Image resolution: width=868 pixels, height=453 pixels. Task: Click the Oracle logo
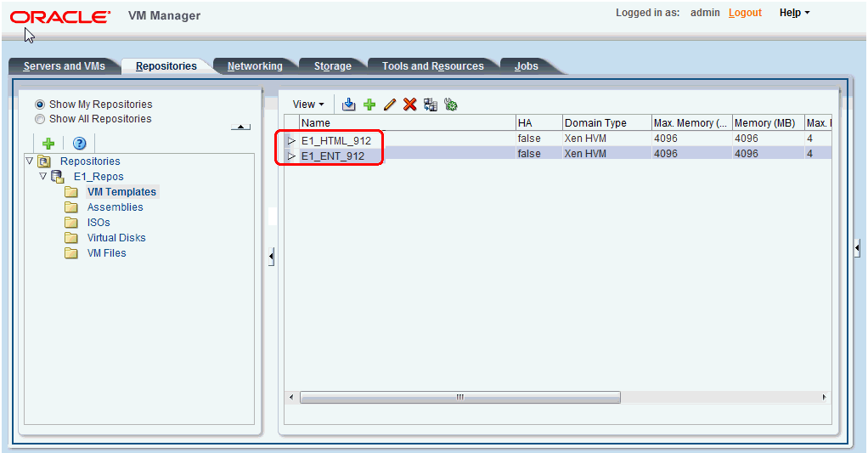pyautogui.click(x=59, y=17)
